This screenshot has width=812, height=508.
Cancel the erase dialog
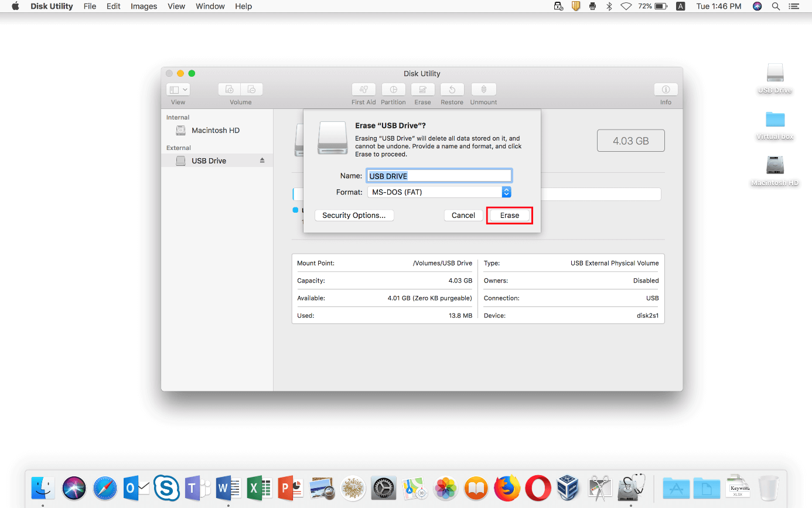click(463, 216)
